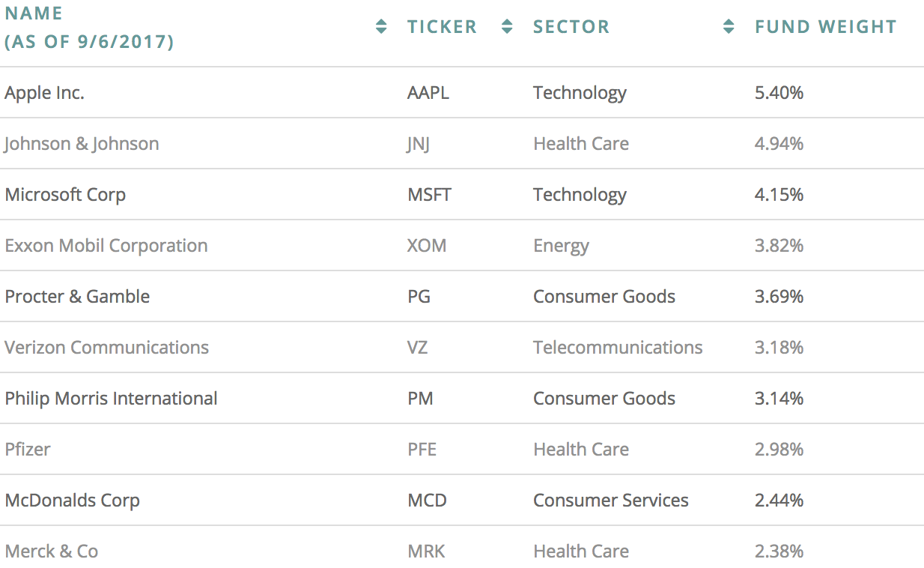
Task: Click the MCD ticker symbol
Action: click(x=427, y=501)
